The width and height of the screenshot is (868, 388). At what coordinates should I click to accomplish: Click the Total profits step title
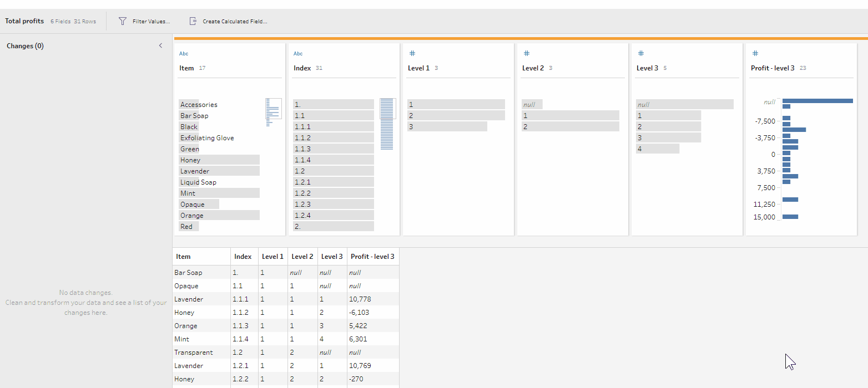point(24,21)
